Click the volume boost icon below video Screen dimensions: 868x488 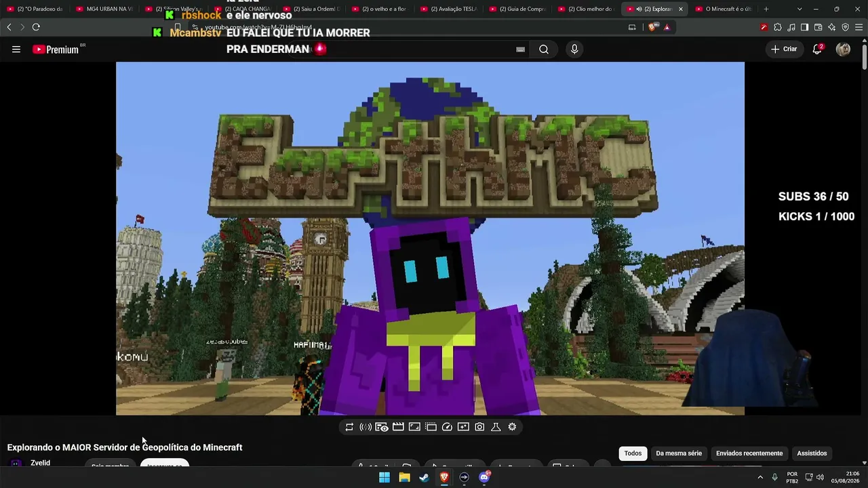[x=366, y=427]
